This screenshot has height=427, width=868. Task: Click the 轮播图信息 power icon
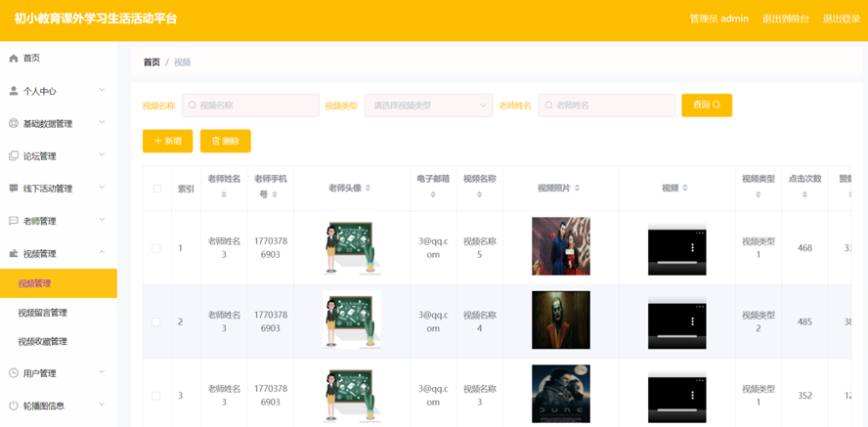14,406
